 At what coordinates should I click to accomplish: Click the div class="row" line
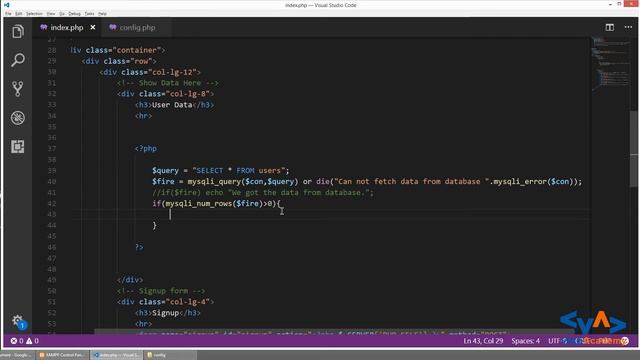click(119, 61)
